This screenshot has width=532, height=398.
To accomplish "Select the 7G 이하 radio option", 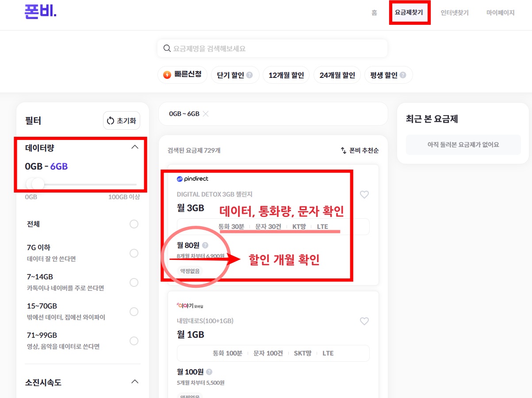I will [x=134, y=253].
